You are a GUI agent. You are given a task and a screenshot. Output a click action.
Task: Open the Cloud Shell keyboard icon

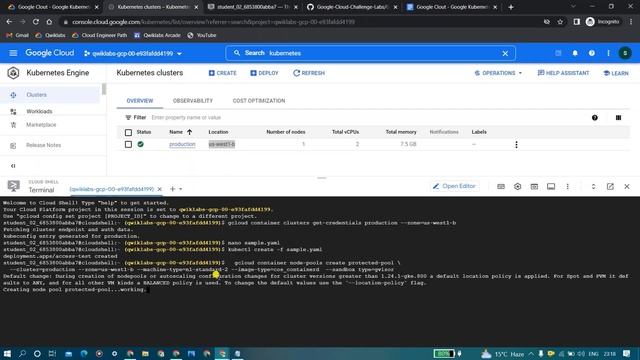(x=501, y=187)
